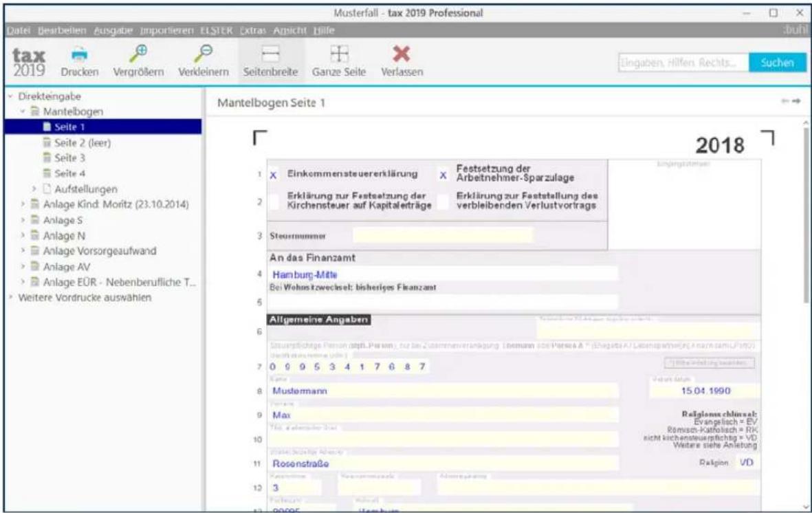Click the birth date field 15.04.1990
Screen dimensions: 812x513
click(x=705, y=390)
